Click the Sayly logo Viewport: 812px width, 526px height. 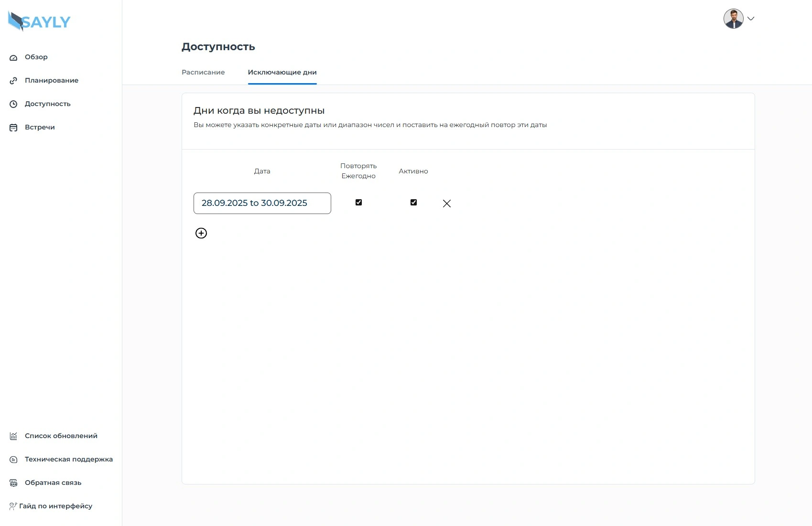point(39,21)
